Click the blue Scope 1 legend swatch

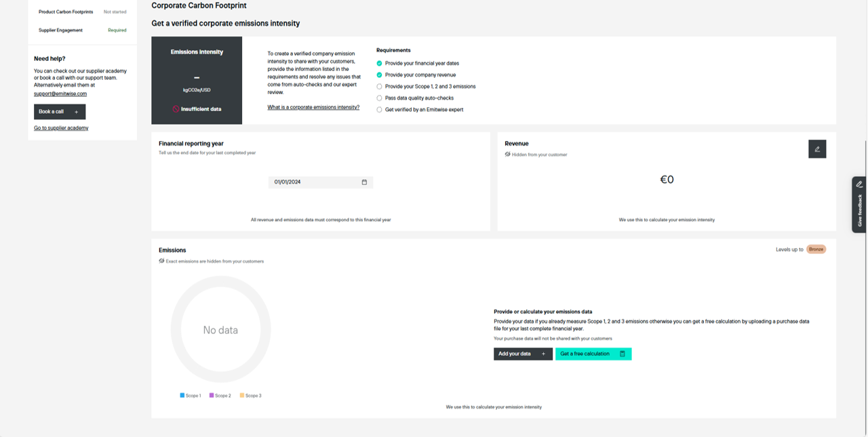(x=182, y=395)
